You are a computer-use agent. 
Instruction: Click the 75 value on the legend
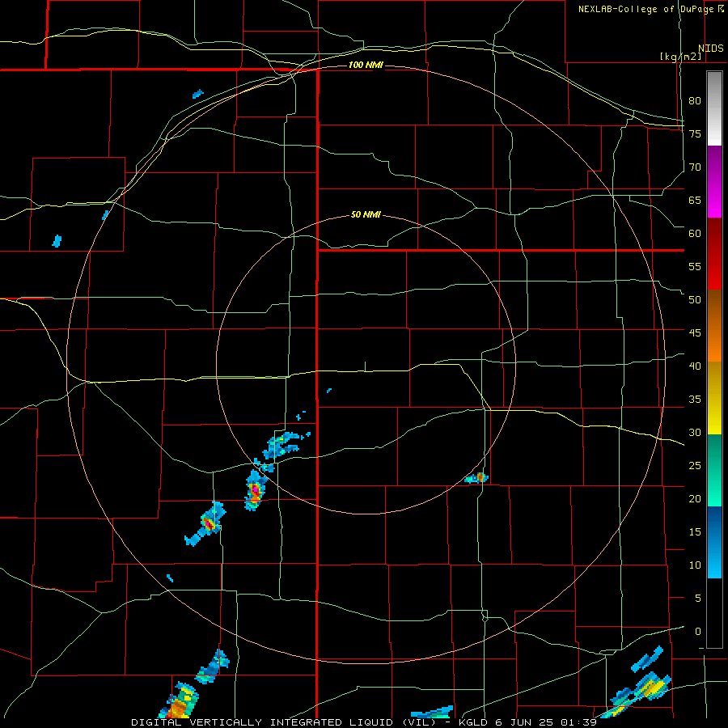(695, 133)
